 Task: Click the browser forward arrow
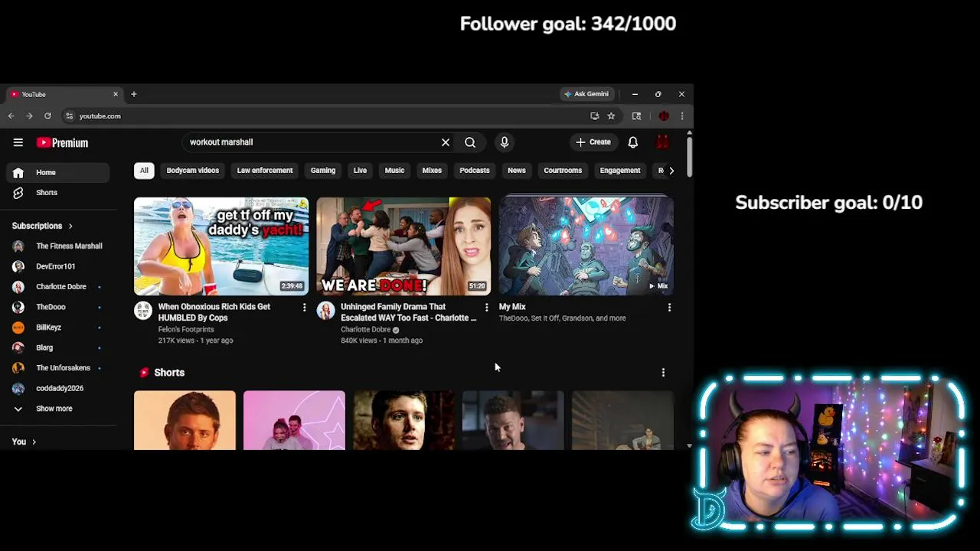click(29, 116)
